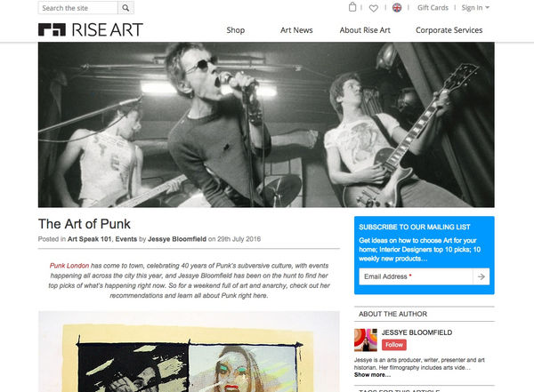Screen dimensions: 534x392
Task: Expand author bio with Show more
Action: point(372,375)
